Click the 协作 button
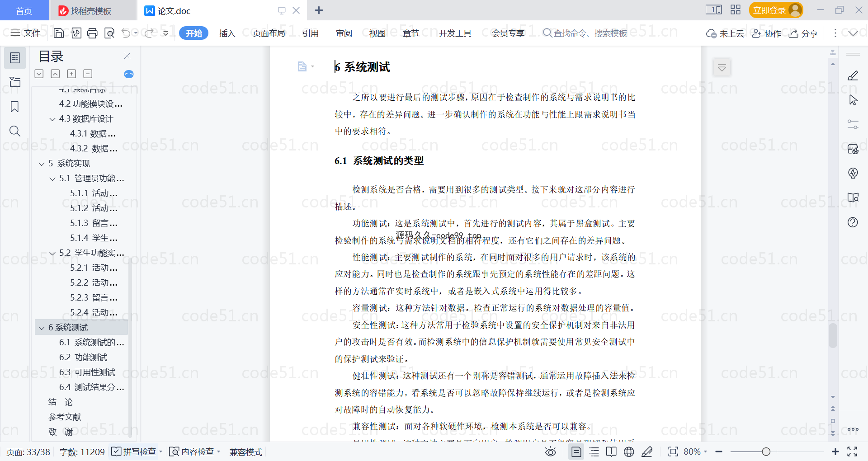868x461 pixels. (x=766, y=33)
